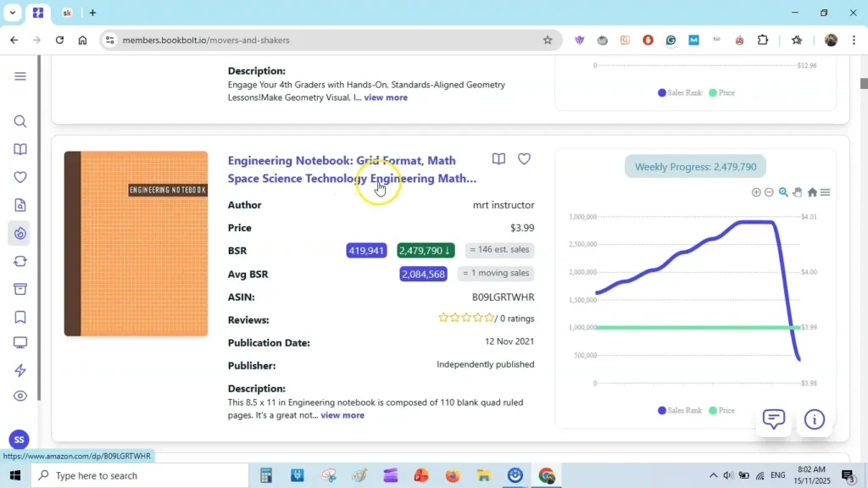The height and width of the screenshot is (488, 868).
Task: Click the home reset icon above the chart
Action: tap(810, 192)
